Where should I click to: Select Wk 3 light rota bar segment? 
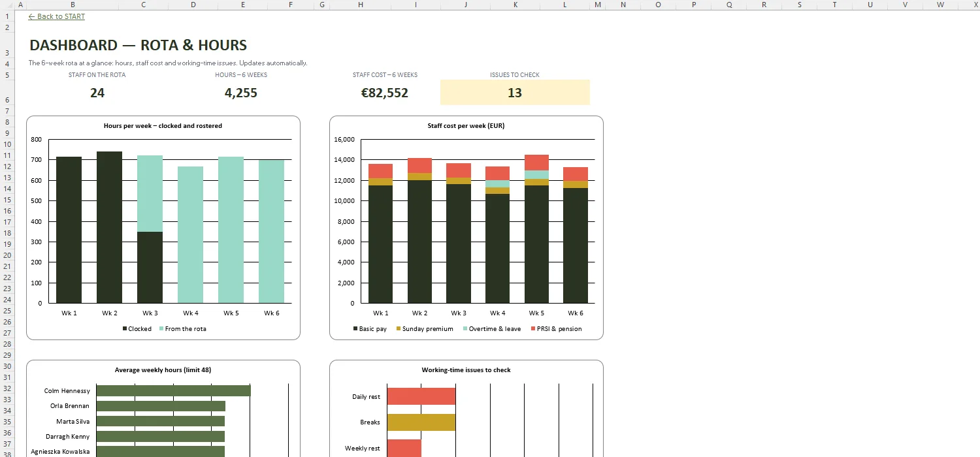[150, 193]
